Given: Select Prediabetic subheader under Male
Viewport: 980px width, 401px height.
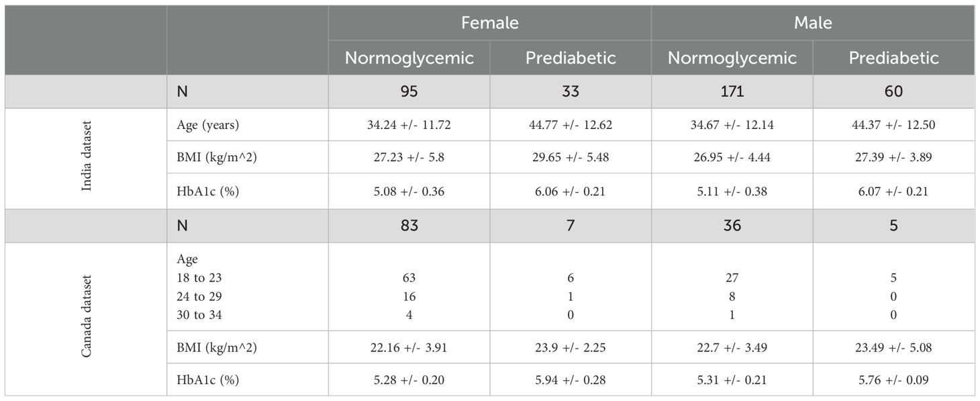Looking at the screenshot, I should coord(893,58).
